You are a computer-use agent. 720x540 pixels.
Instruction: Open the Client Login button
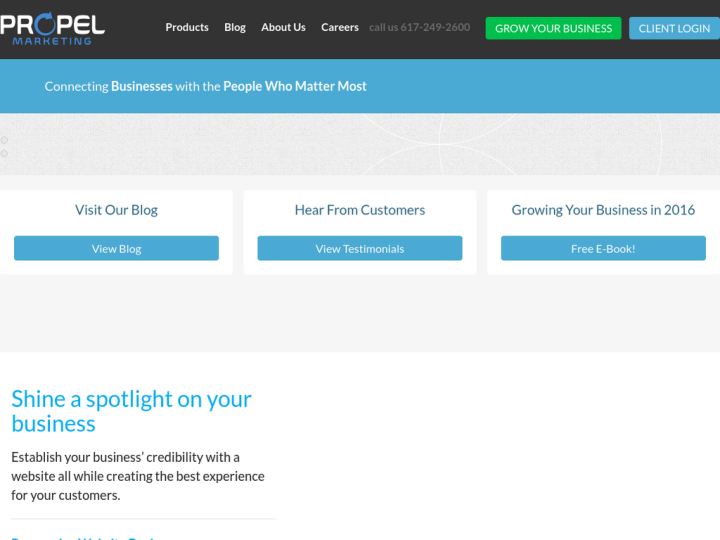[x=674, y=28]
